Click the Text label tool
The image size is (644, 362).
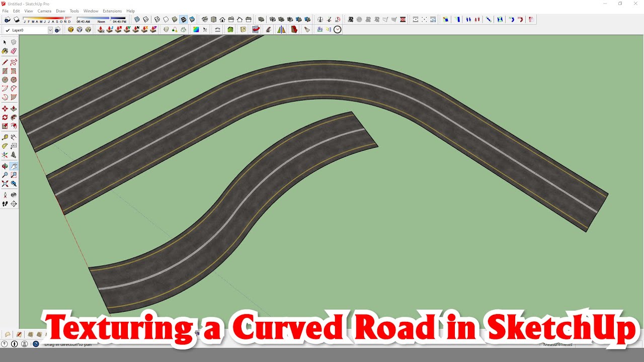click(x=14, y=146)
